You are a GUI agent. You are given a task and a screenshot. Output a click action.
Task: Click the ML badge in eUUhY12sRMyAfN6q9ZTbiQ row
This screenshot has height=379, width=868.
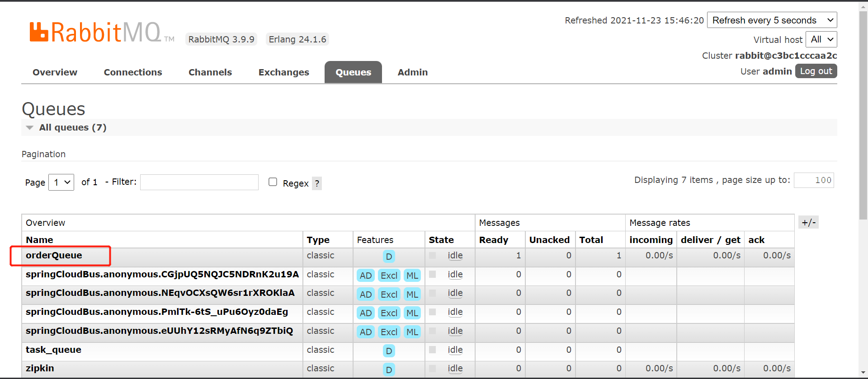point(412,332)
